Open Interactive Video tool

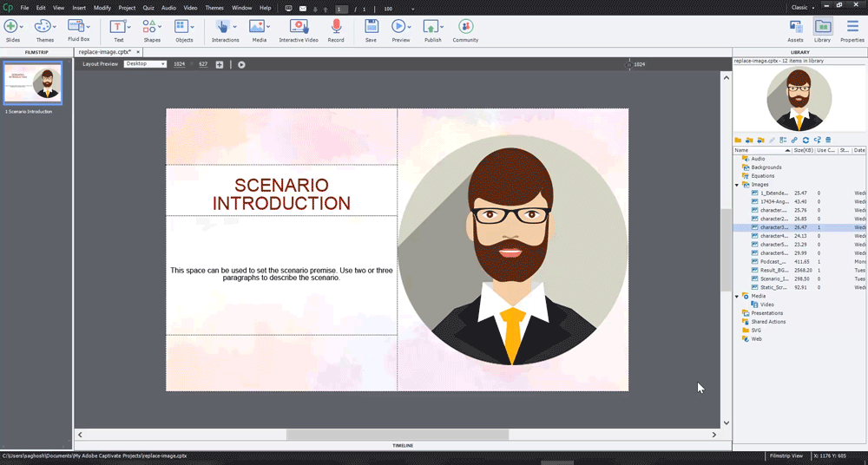tap(299, 26)
